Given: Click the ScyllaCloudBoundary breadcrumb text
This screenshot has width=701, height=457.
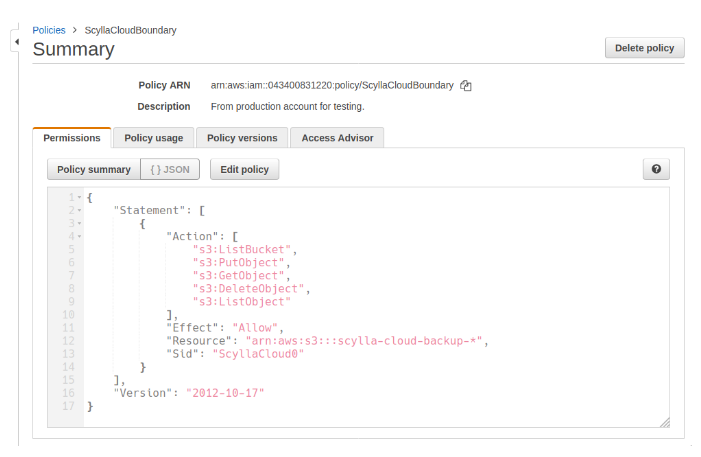Looking at the screenshot, I should pyautogui.click(x=131, y=30).
